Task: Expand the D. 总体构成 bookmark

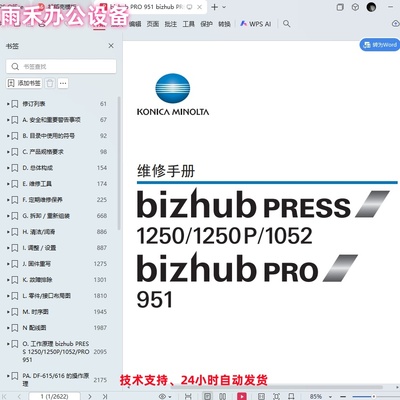Action: (x=8, y=168)
